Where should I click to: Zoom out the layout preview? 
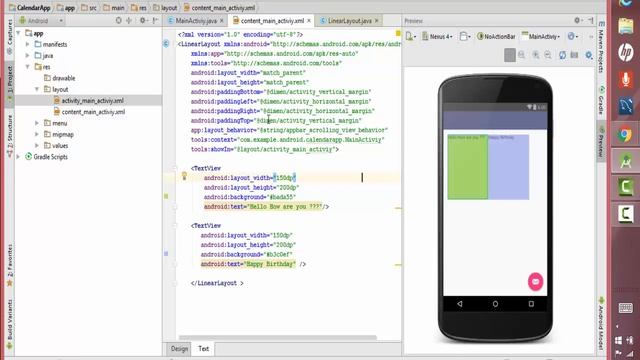[x=548, y=55]
